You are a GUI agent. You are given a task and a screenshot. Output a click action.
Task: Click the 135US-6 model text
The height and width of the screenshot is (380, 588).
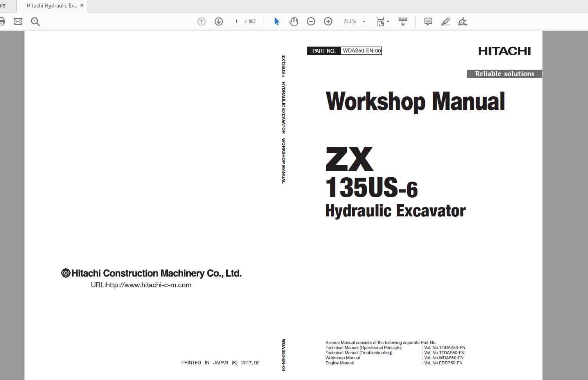372,187
